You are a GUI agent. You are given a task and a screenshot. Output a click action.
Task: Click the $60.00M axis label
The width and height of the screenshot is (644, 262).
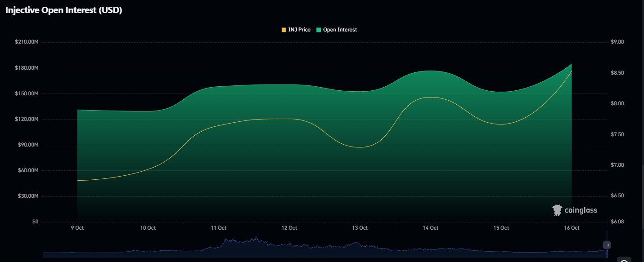[28, 170]
